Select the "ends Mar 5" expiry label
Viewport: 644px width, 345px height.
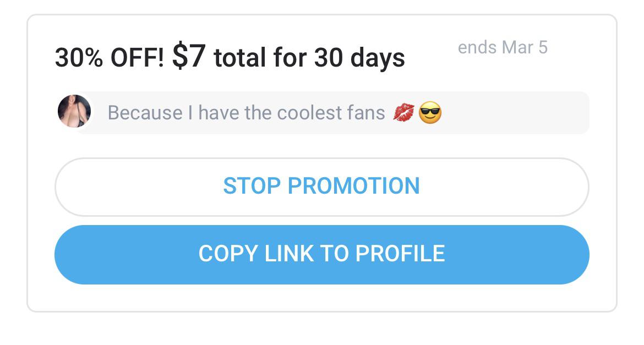pos(503,48)
